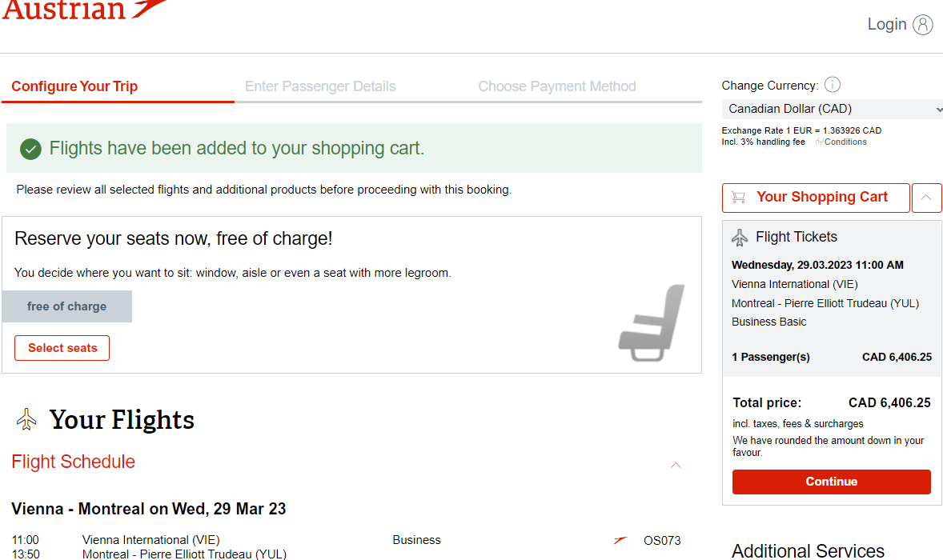Screen dimensions: 943x560
Task: Click the red Austrian arrow beside OS073
Action: click(x=620, y=540)
